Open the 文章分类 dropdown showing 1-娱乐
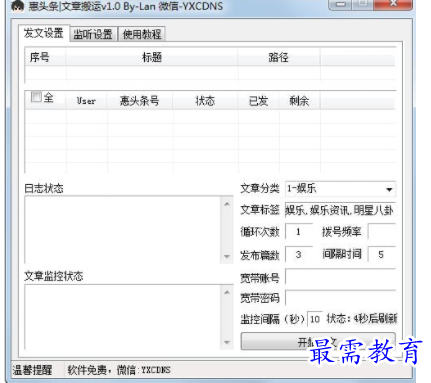This screenshot has height=383, width=431. (x=340, y=189)
